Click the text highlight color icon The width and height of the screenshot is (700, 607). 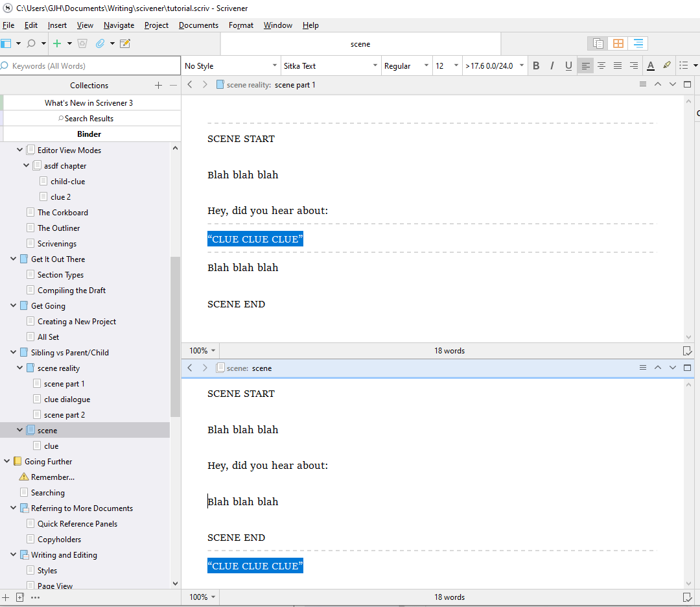click(667, 65)
